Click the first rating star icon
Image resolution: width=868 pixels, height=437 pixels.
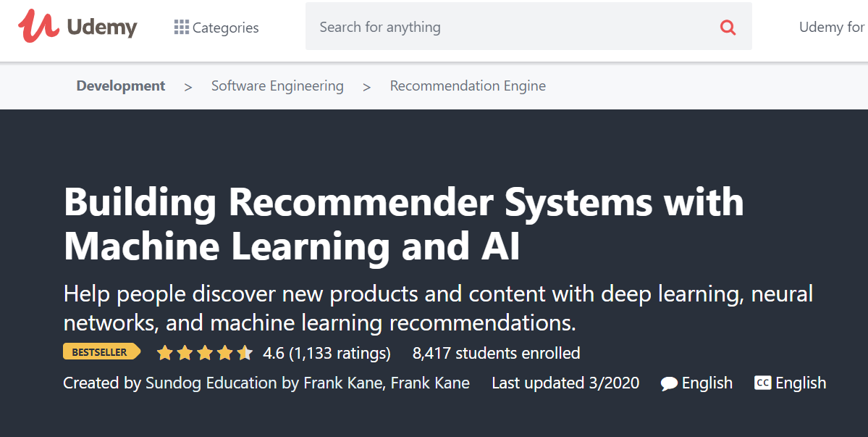pos(164,352)
